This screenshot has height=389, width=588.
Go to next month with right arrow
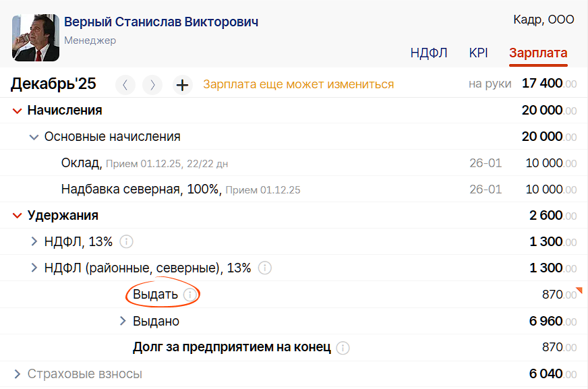(x=152, y=85)
